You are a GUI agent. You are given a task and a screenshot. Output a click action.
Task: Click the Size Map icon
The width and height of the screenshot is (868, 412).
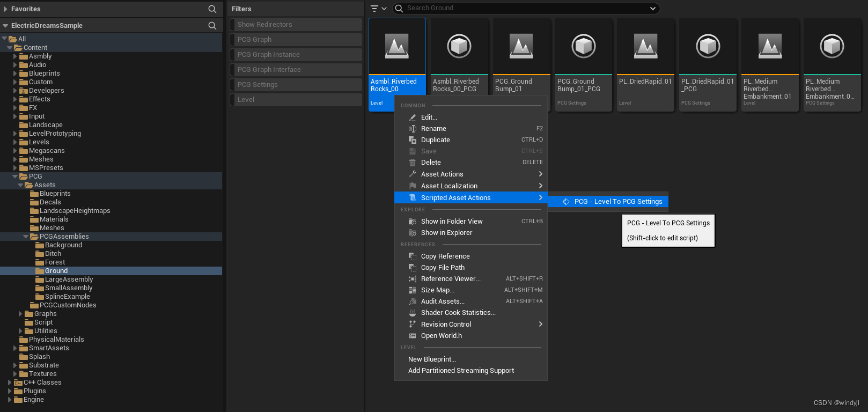(413, 290)
